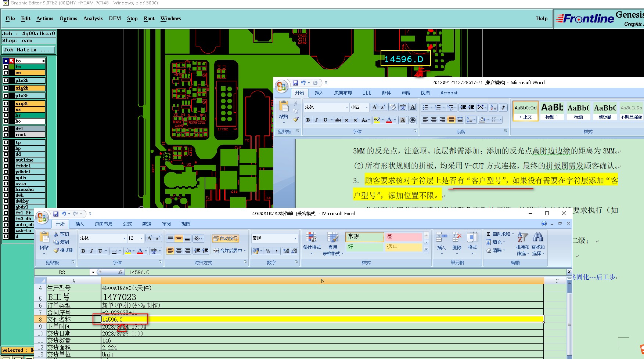Screen dimensions: 644x359
Task: Open the DFM menu in Graphic Editor
Action: pyautogui.click(x=115, y=18)
